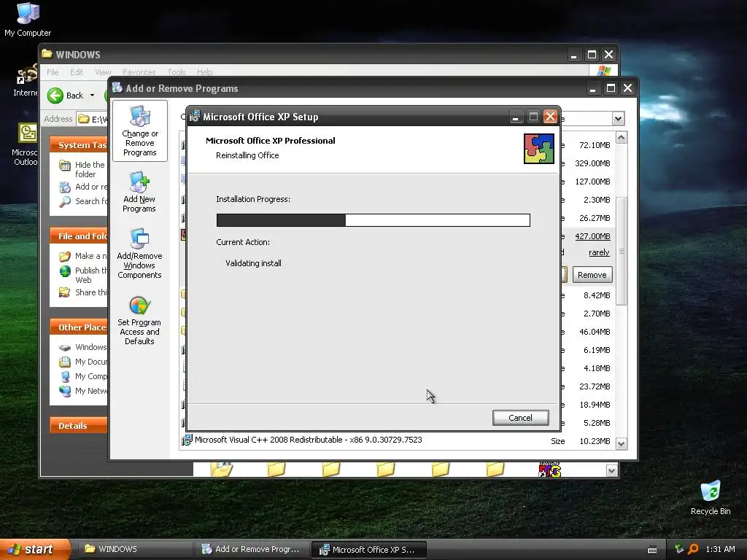Click Remove button for selected program
Viewport: 747px width, 560px height.
tap(592, 275)
